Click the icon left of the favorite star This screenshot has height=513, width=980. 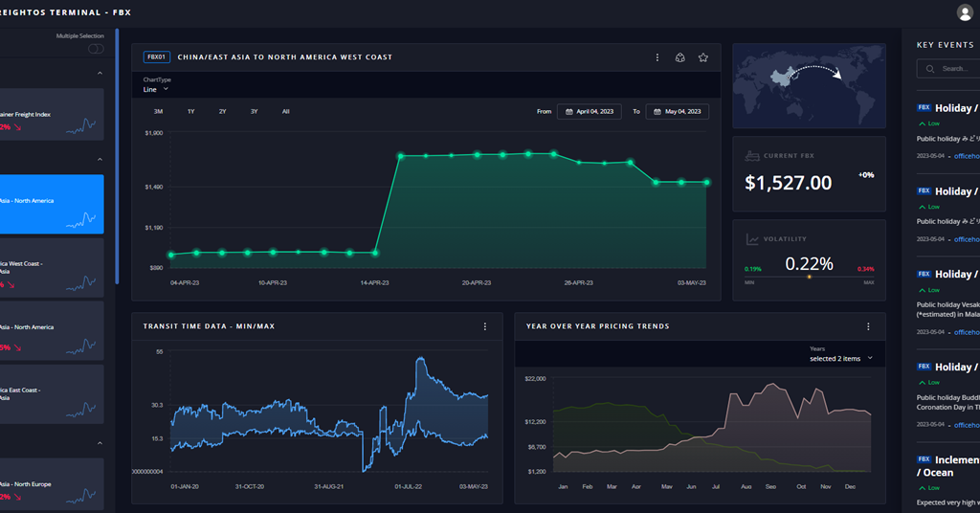pyautogui.click(x=680, y=57)
